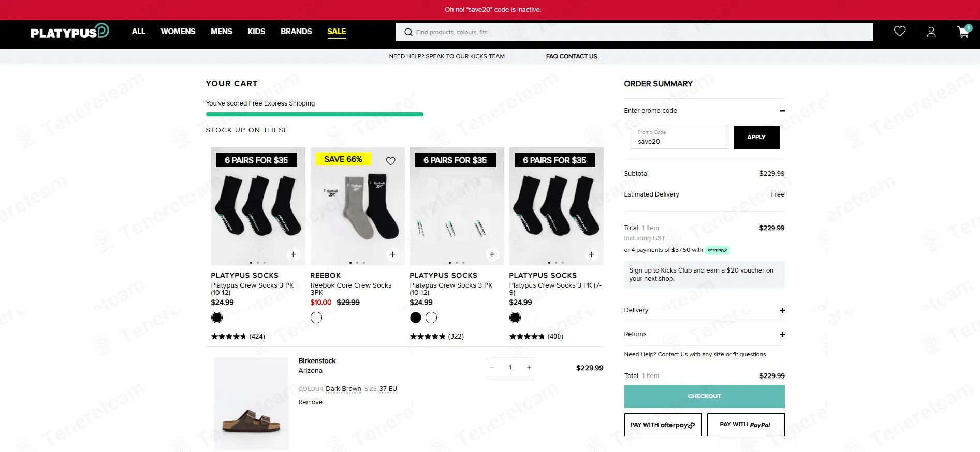Collapse the Enter promo code section
The height and width of the screenshot is (452, 980).
pos(782,111)
